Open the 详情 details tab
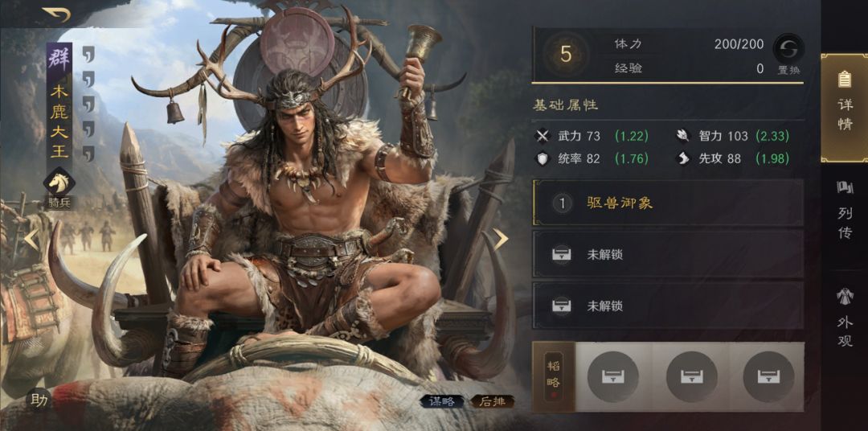Image resolution: width=868 pixels, height=431 pixels. point(845,108)
